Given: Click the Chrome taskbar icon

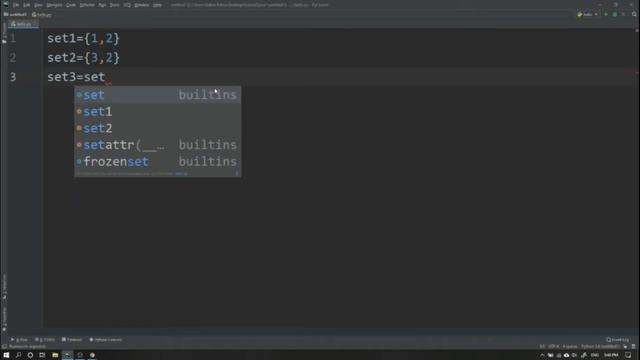Looking at the screenshot, I should (92, 355).
